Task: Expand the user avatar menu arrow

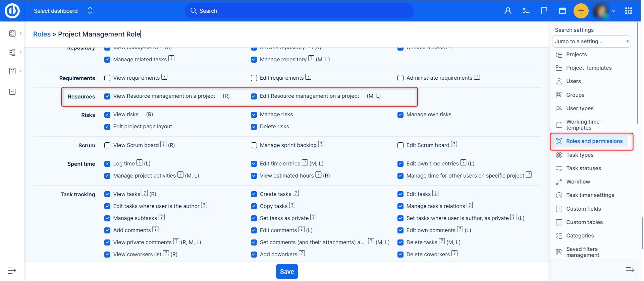Action: (613, 11)
